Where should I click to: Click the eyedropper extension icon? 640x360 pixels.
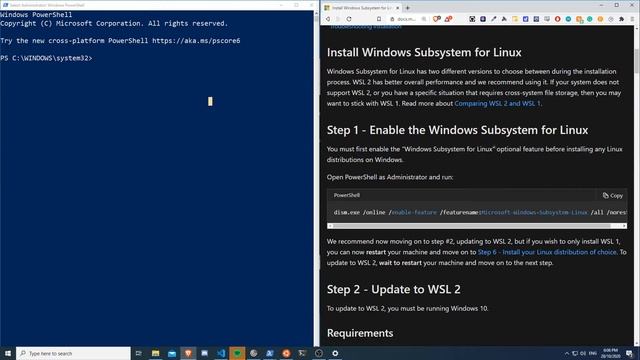493,19
